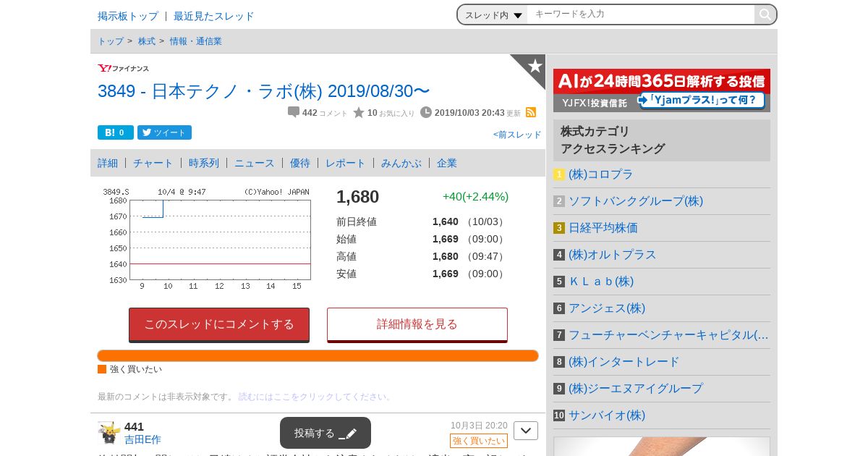This screenshot has height=456, width=868.
Task: Click the orange sentiment progress bar
Action: (x=318, y=355)
